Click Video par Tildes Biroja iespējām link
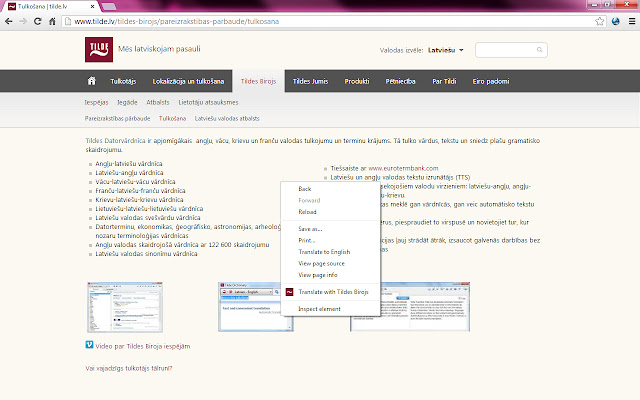Screen dimensions: 640x400 click(143, 346)
